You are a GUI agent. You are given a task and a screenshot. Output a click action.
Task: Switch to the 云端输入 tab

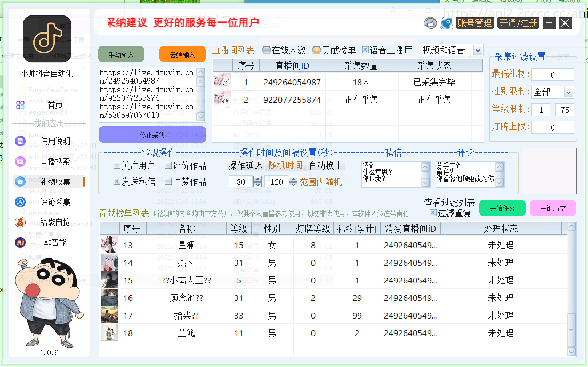point(182,54)
